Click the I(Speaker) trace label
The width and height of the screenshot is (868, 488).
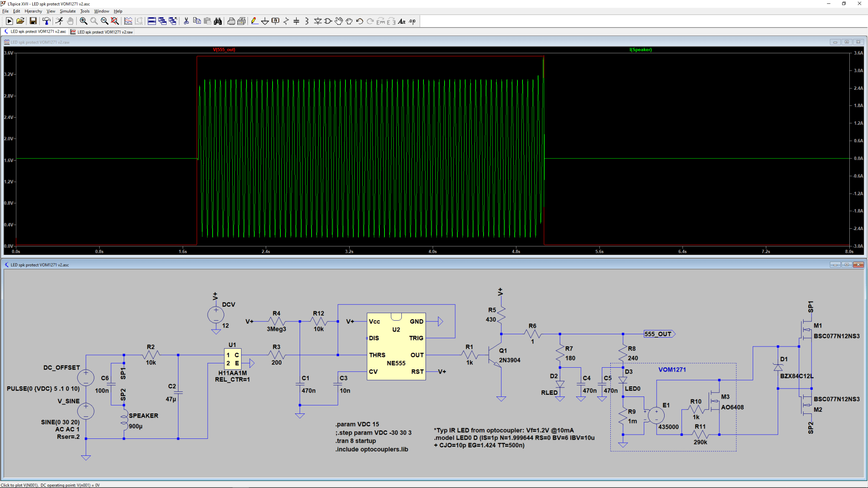click(x=640, y=50)
